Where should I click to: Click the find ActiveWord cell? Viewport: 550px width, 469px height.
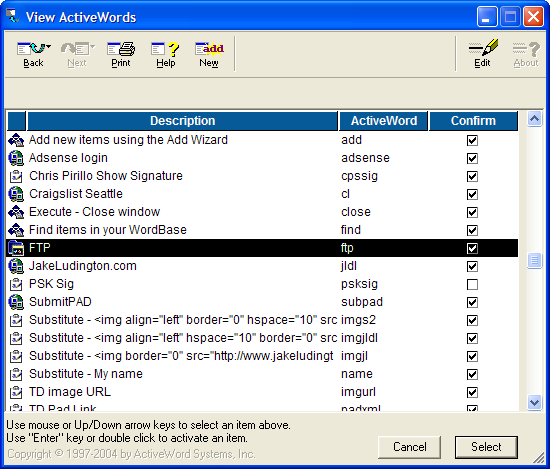pos(351,230)
